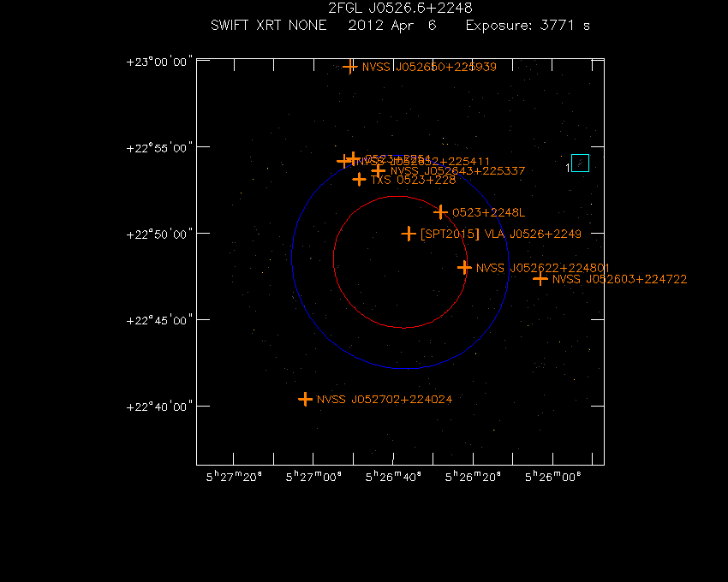
Task: Click the cross marker beside NVSS J052650+225939
Action: [x=349, y=68]
